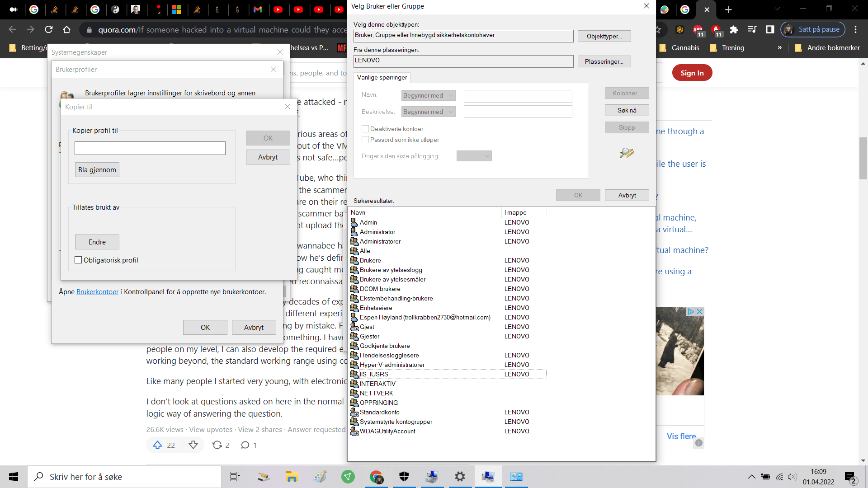Reload the page in Chrome
Screen dimensions: 868x488
[48, 29]
